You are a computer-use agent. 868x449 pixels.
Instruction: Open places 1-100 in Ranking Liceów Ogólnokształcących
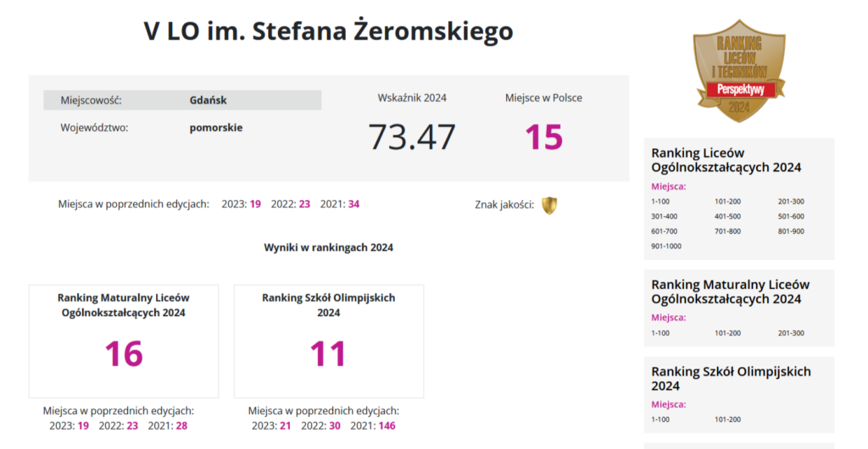pos(660,202)
